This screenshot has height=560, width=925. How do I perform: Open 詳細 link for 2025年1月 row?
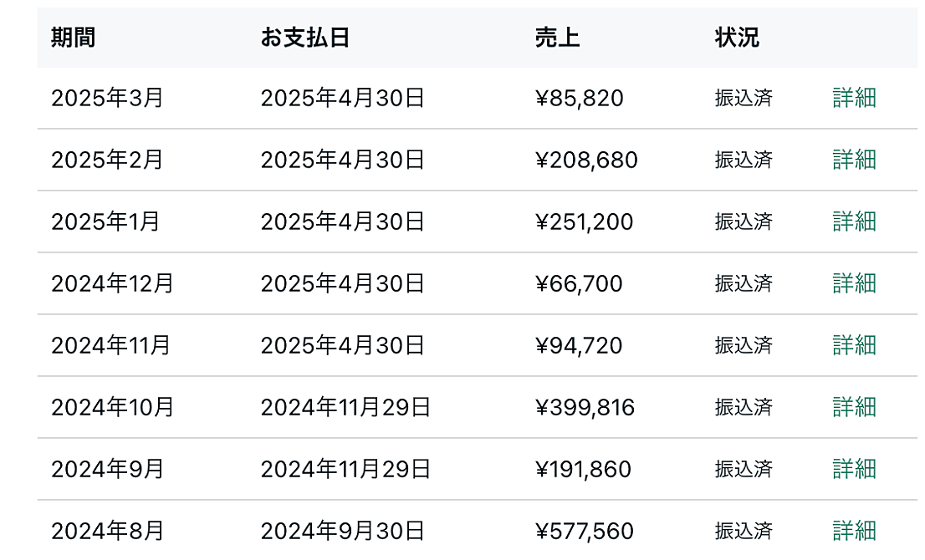[854, 221]
